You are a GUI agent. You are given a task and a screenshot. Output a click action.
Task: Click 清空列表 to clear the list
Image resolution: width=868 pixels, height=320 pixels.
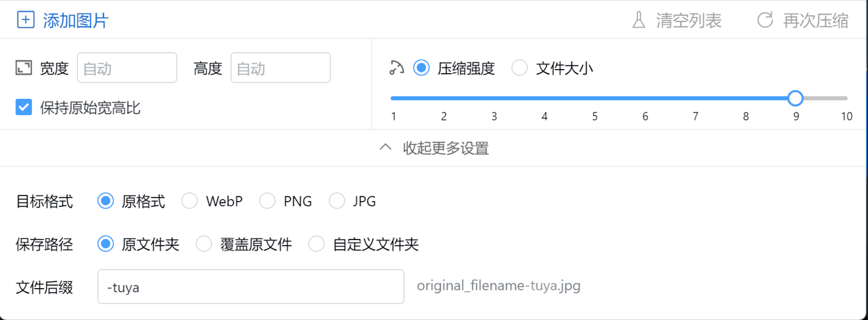[x=689, y=20]
